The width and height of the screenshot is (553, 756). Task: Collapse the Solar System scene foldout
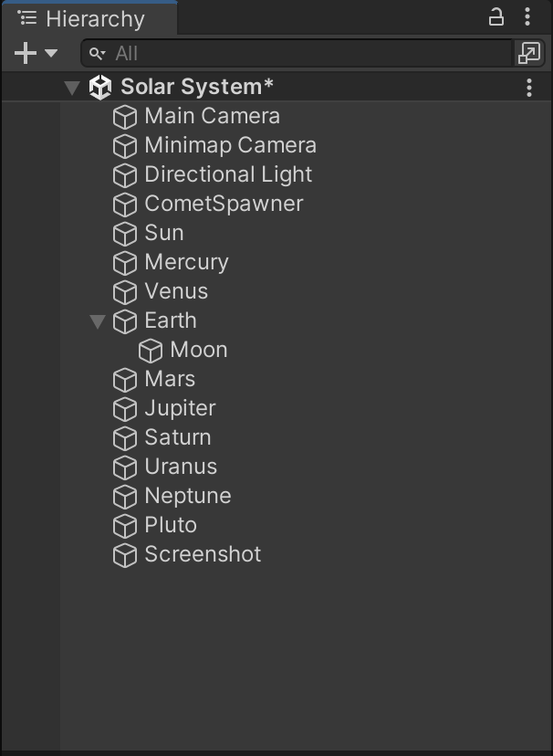pyautogui.click(x=72, y=88)
